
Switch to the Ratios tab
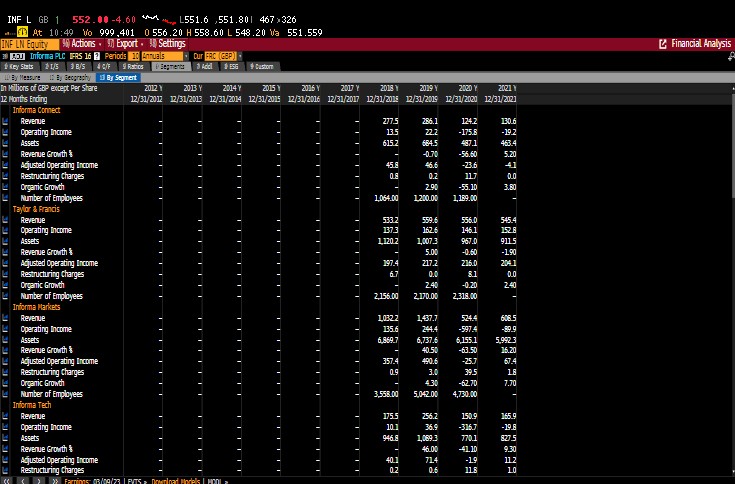pos(133,67)
